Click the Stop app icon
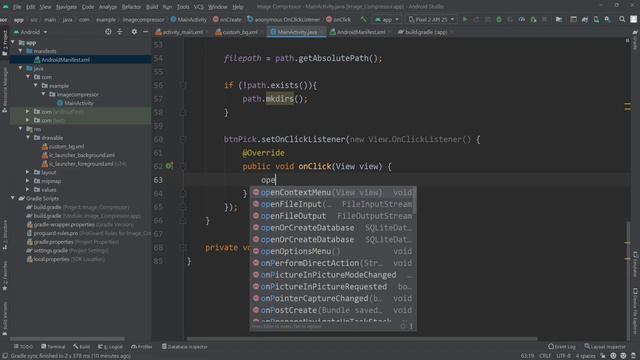This screenshot has width=640, height=360. [x=544, y=19]
